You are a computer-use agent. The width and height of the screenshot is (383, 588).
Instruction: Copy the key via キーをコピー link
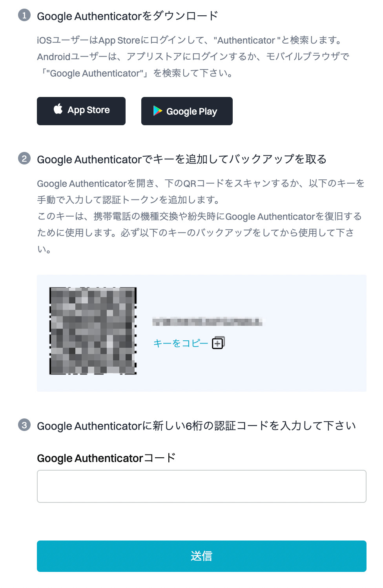click(181, 343)
